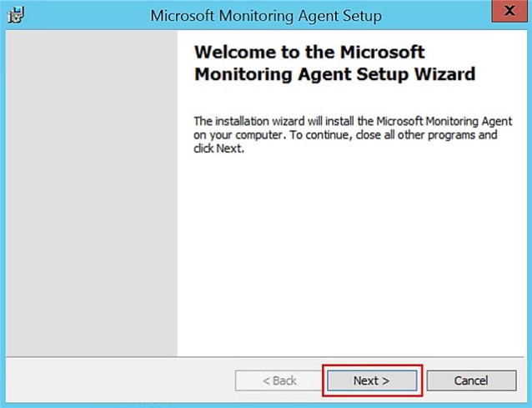Click the empty title bar area right of the title
This screenshot has width=532, height=408.
(436, 15)
